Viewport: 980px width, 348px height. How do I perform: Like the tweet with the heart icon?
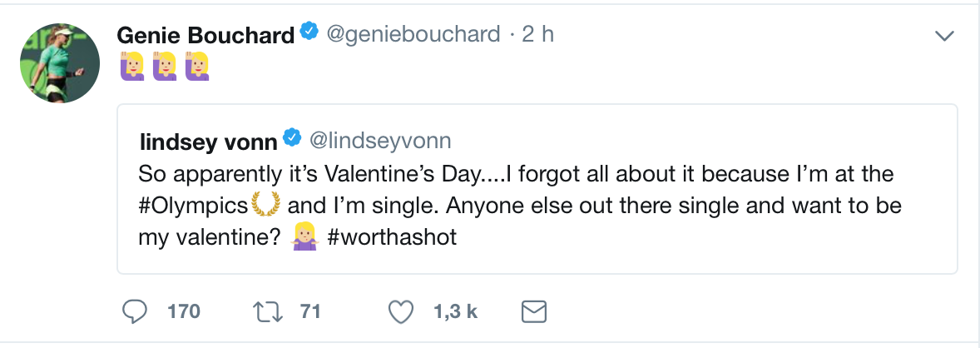click(x=402, y=311)
